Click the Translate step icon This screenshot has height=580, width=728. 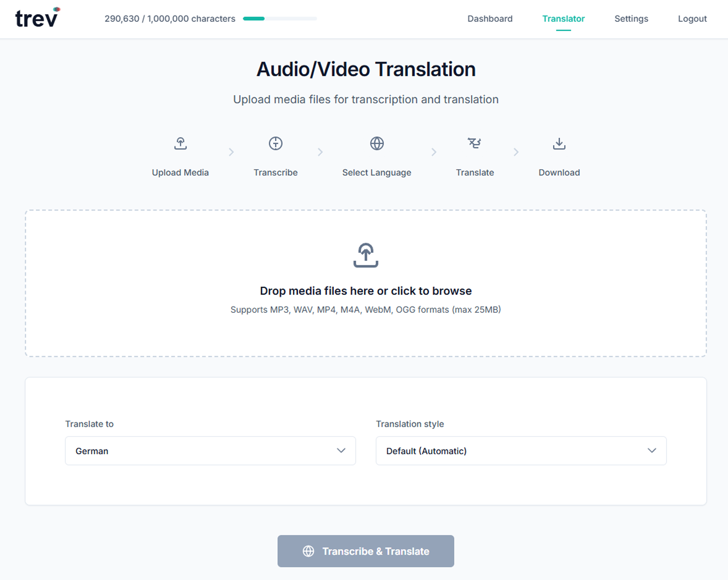click(x=474, y=144)
